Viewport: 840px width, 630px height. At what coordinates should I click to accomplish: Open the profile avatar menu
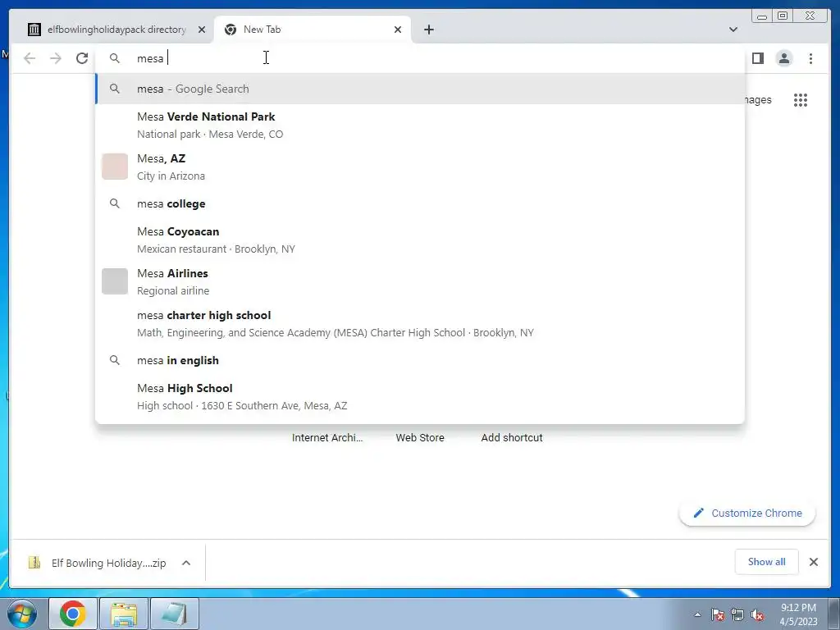[x=783, y=58]
